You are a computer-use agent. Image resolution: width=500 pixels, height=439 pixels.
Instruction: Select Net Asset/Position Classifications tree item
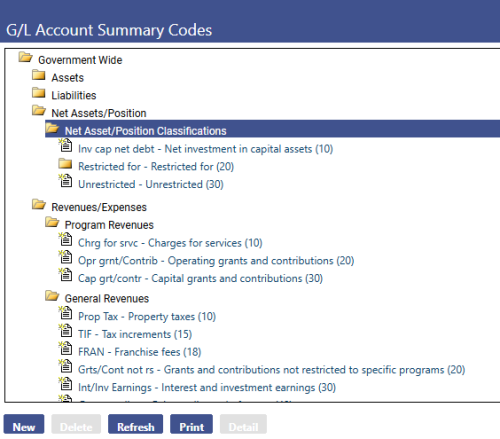coord(145,131)
